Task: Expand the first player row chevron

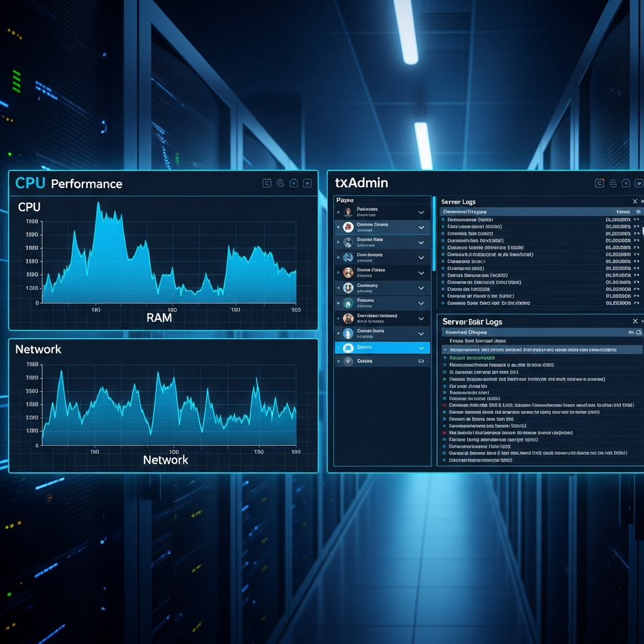Action: (421, 213)
